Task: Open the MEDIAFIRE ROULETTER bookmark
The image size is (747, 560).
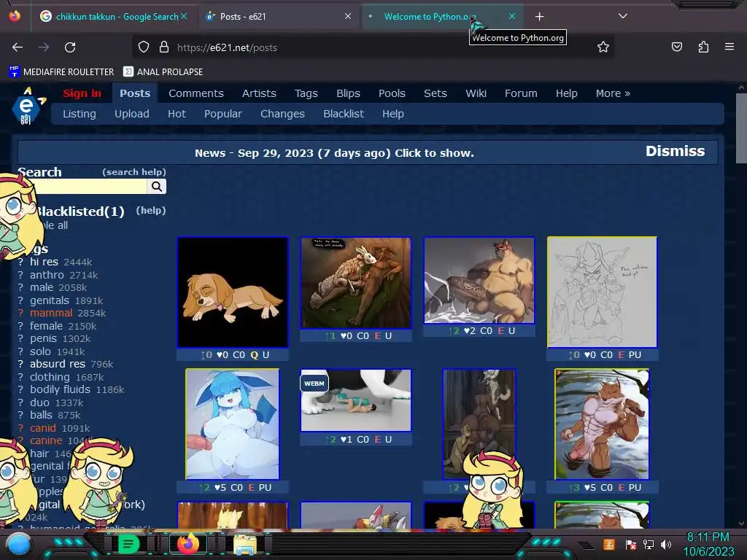Action: [x=61, y=72]
